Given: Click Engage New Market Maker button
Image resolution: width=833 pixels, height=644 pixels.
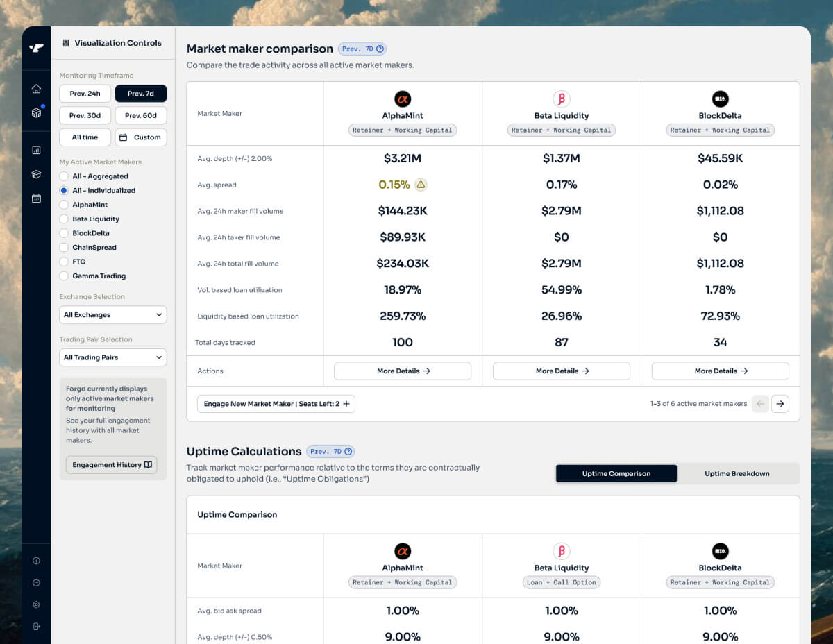Looking at the screenshot, I should [276, 404].
